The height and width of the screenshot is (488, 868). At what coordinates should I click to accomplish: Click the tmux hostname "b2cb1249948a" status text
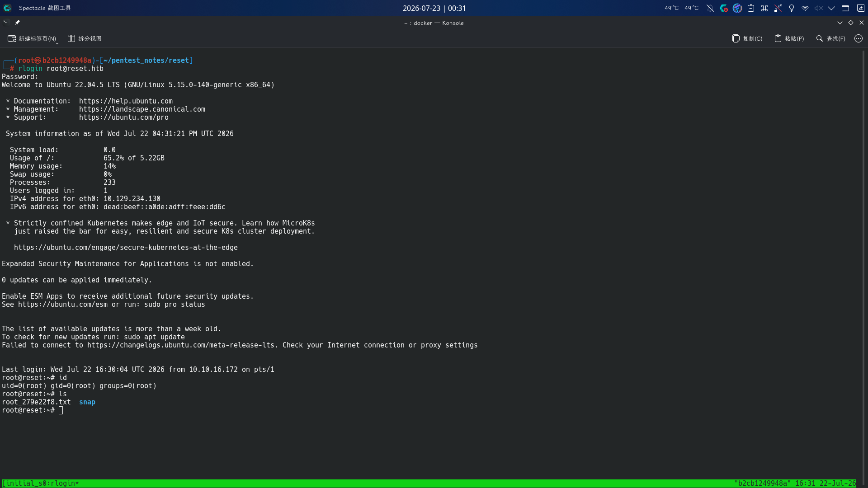click(763, 483)
